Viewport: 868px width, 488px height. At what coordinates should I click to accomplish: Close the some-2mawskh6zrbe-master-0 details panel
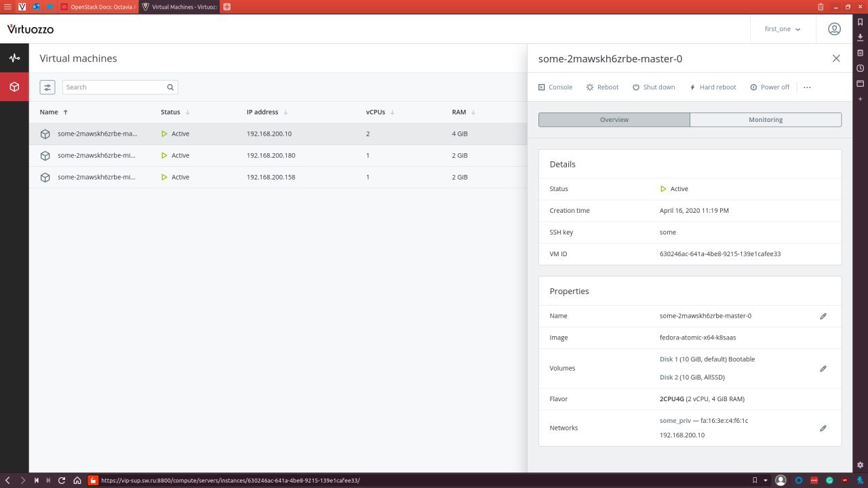(836, 58)
